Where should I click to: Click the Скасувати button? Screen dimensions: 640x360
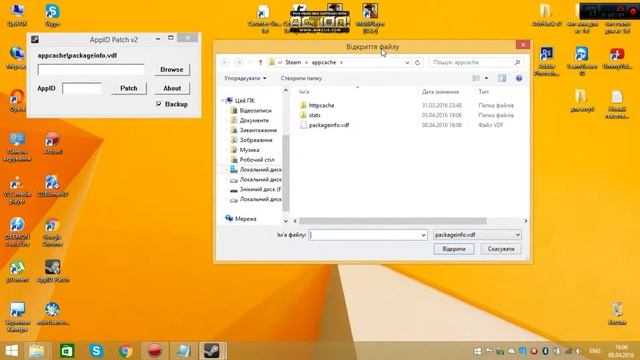pos(501,249)
